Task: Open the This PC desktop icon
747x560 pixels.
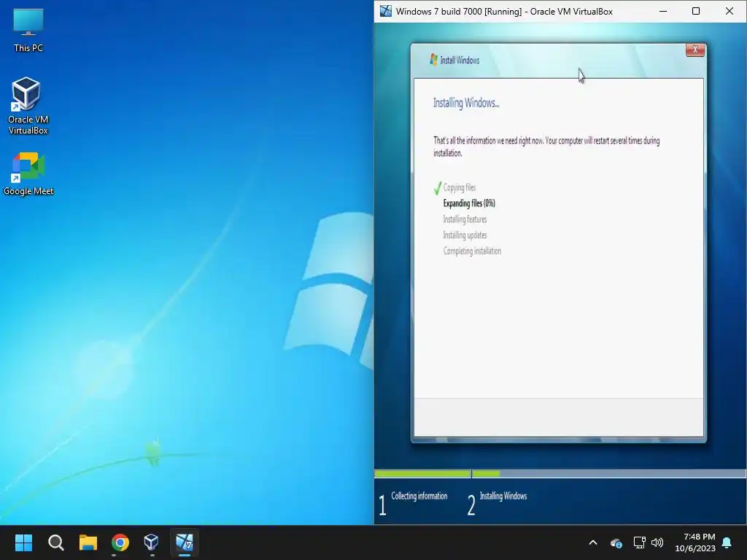Action: pyautogui.click(x=28, y=31)
